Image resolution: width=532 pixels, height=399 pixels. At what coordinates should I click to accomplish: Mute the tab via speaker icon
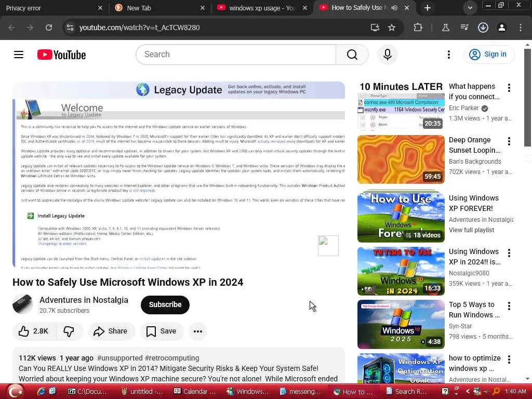394,8
